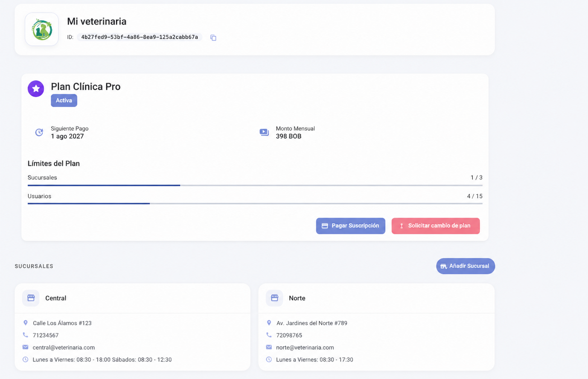Click the Límites del Plan heading

(54, 163)
